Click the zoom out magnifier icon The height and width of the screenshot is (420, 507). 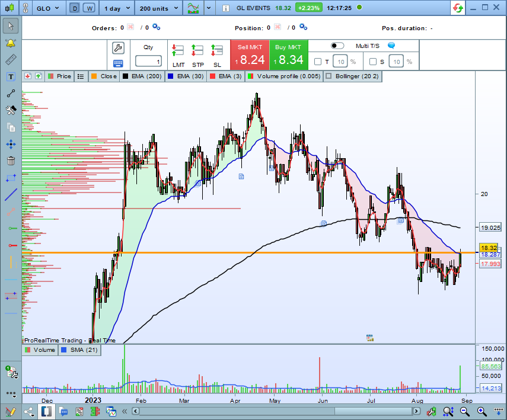pos(465,411)
